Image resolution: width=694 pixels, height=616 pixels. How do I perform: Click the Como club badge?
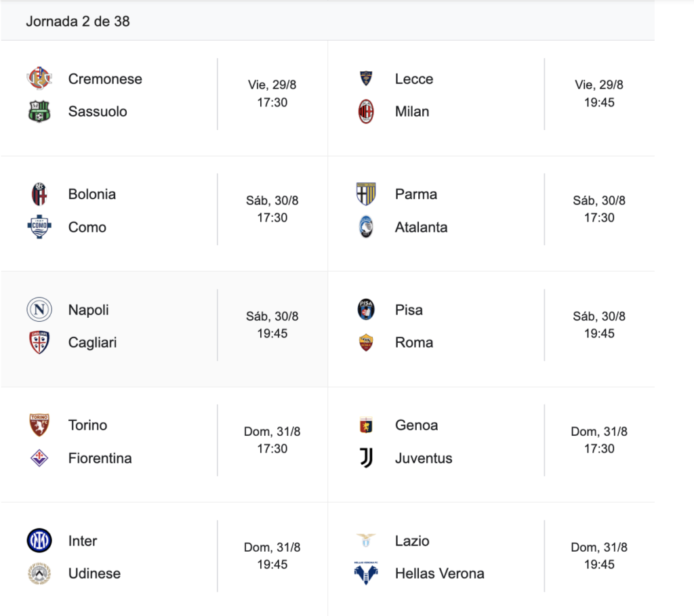[x=39, y=227]
